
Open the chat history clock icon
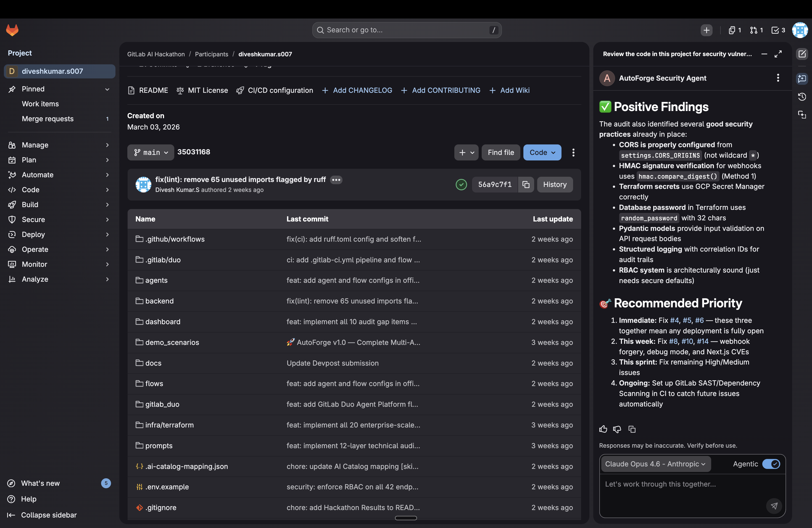point(802,97)
